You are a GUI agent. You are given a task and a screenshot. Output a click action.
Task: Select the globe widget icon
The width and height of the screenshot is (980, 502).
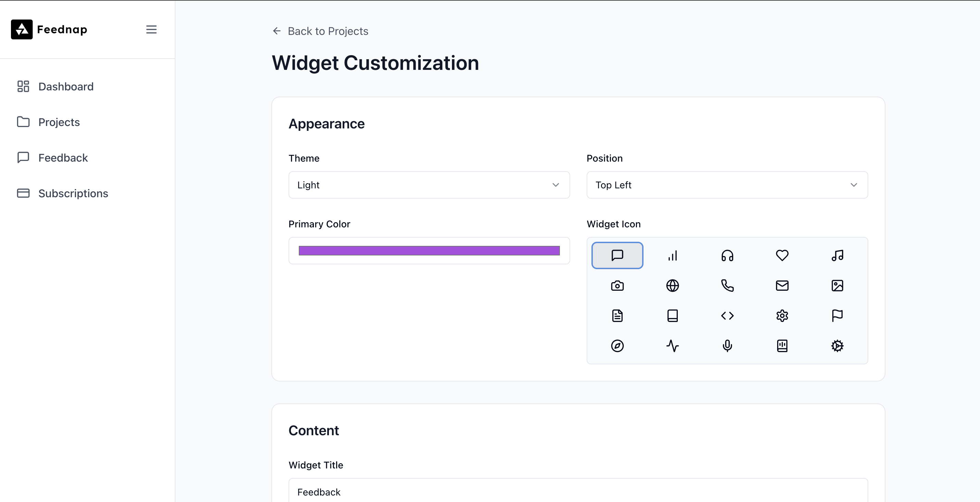pos(672,286)
